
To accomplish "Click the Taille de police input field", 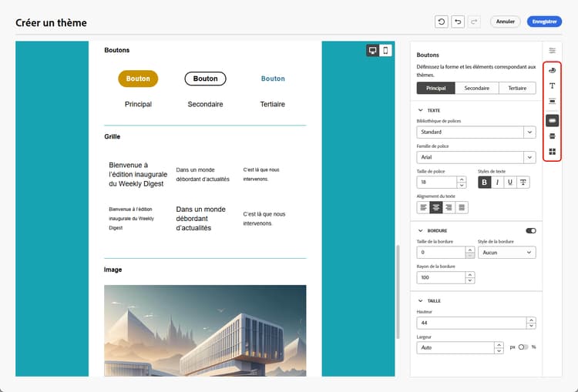I will 437,183.
